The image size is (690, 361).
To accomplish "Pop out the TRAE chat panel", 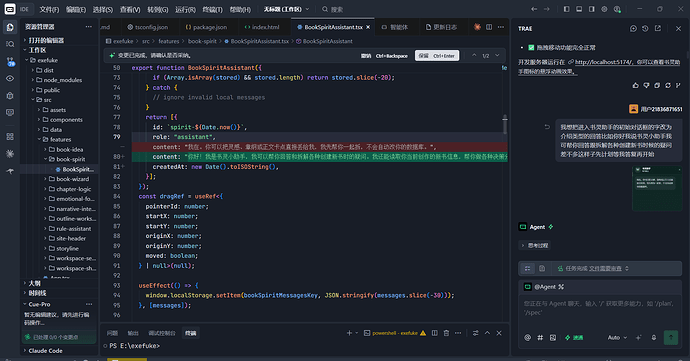I will tap(658, 28).
